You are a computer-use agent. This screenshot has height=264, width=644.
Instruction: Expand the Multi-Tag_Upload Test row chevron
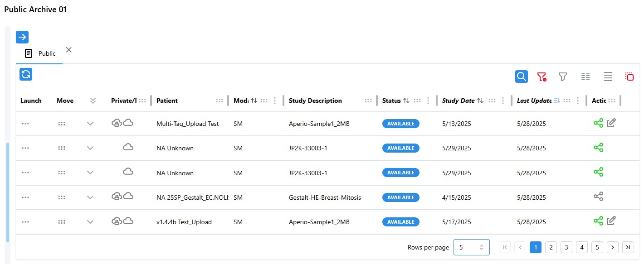(x=90, y=124)
